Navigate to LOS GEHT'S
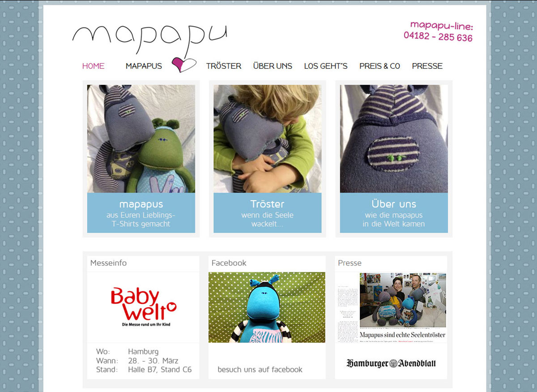The width and height of the screenshot is (537, 392). point(326,66)
